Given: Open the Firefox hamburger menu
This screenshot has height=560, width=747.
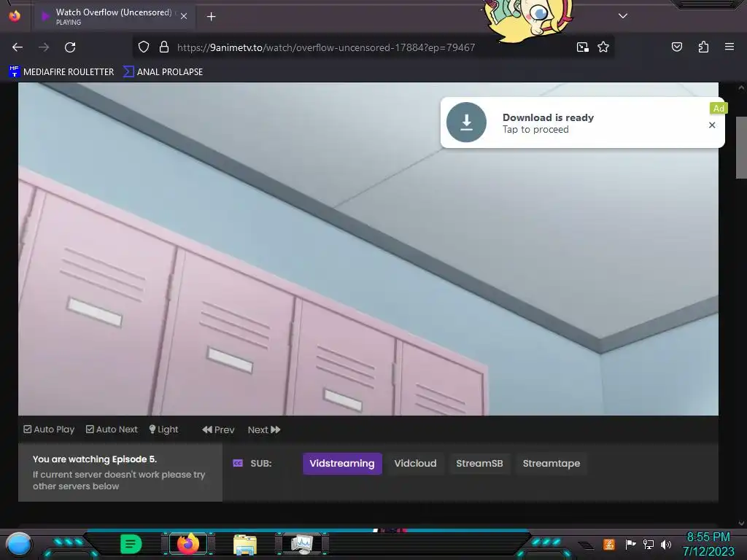Looking at the screenshot, I should (x=729, y=47).
